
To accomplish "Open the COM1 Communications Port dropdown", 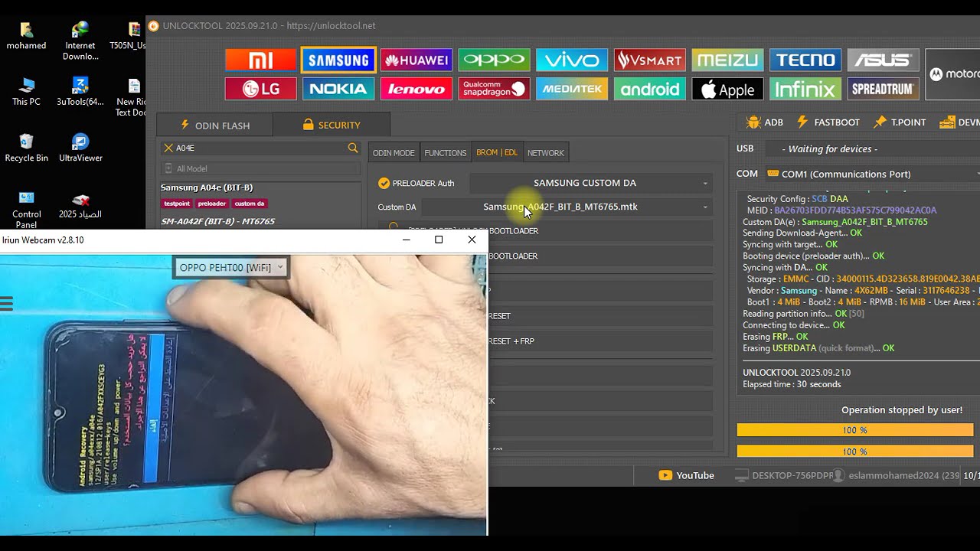I will tap(873, 174).
